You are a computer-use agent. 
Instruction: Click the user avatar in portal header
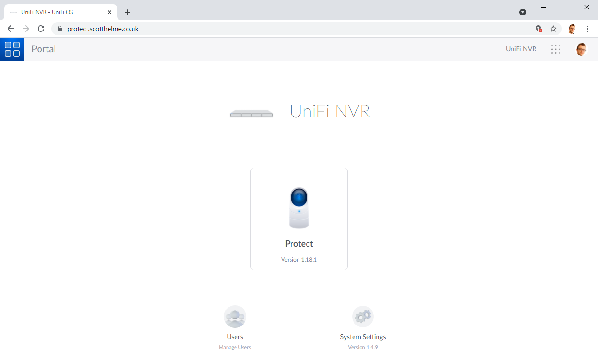tap(581, 49)
